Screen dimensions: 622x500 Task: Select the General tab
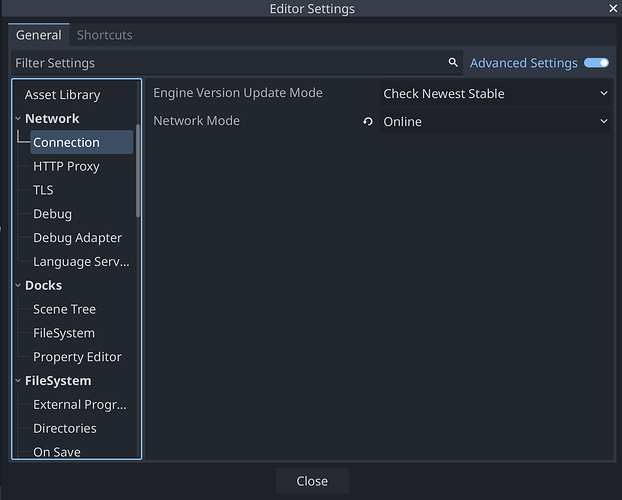(39, 35)
